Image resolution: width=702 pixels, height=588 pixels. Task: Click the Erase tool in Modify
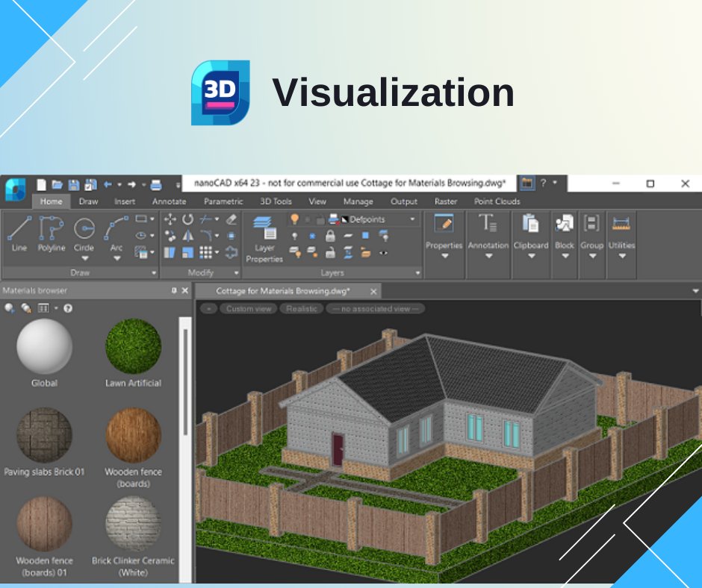tap(231, 219)
